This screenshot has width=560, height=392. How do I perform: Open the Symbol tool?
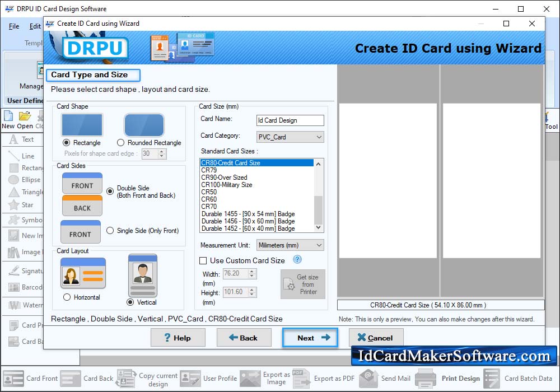click(26, 220)
